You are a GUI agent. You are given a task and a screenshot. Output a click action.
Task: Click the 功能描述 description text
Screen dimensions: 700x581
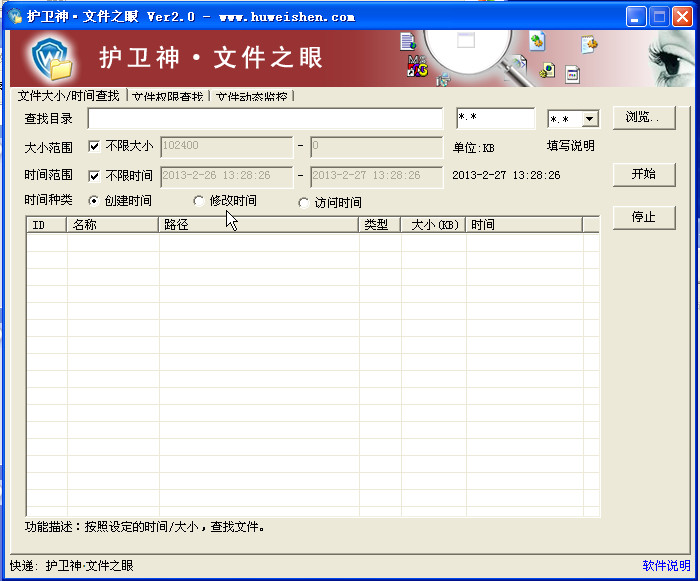pos(145,527)
